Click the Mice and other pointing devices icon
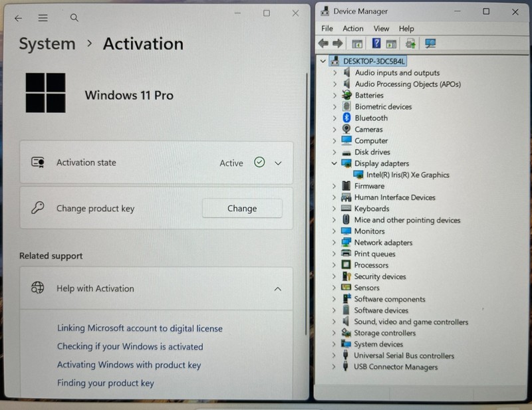This screenshot has height=410, width=532. tap(346, 219)
